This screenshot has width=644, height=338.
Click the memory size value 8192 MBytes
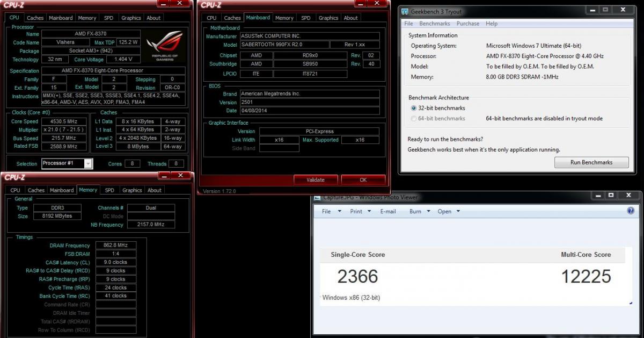[57, 216]
